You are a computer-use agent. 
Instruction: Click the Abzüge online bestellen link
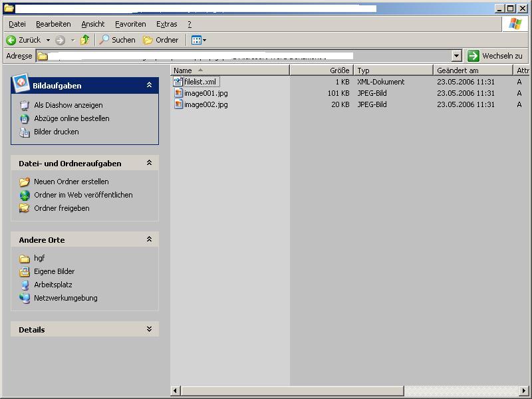(x=72, y=118)
